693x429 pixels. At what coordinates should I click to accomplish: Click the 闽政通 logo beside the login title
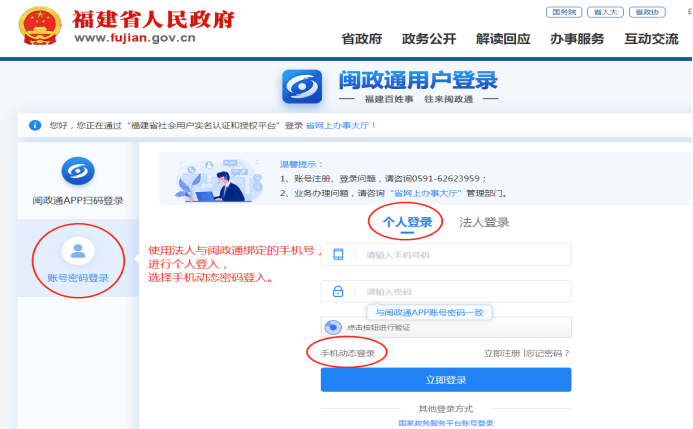pyautogui.click(x=302, y=87)
